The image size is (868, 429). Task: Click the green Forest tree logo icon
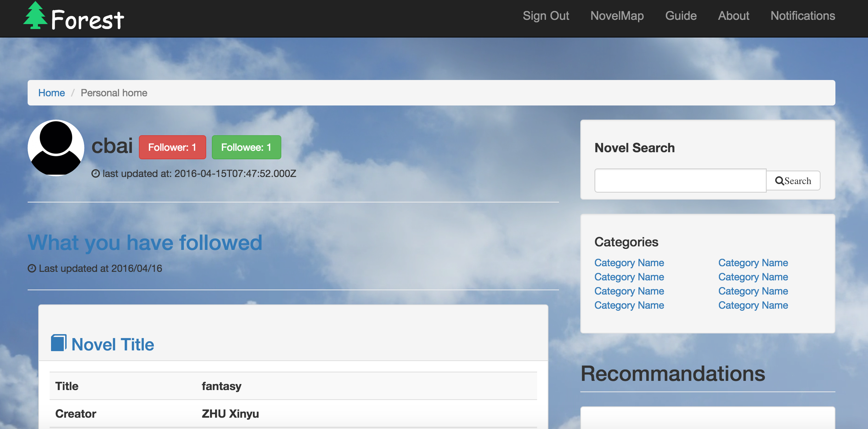(35, 16)
